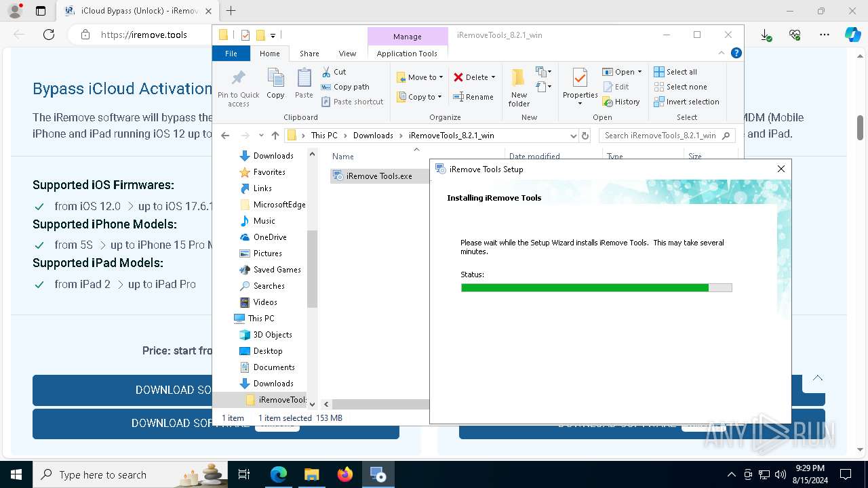Click Paste shortcut in ribbon
This screenshot has width=868, height=488.
(352, 102)
